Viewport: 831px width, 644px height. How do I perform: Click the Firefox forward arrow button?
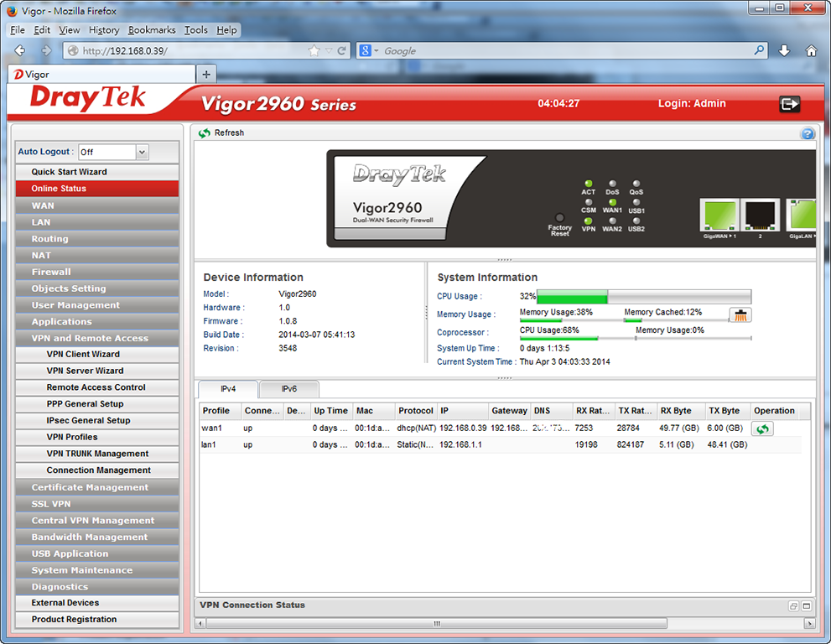coord(46,50)
